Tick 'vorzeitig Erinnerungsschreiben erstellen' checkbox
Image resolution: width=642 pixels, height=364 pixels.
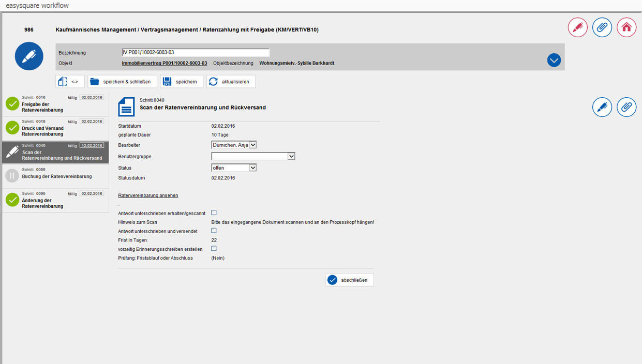[214, 249]
